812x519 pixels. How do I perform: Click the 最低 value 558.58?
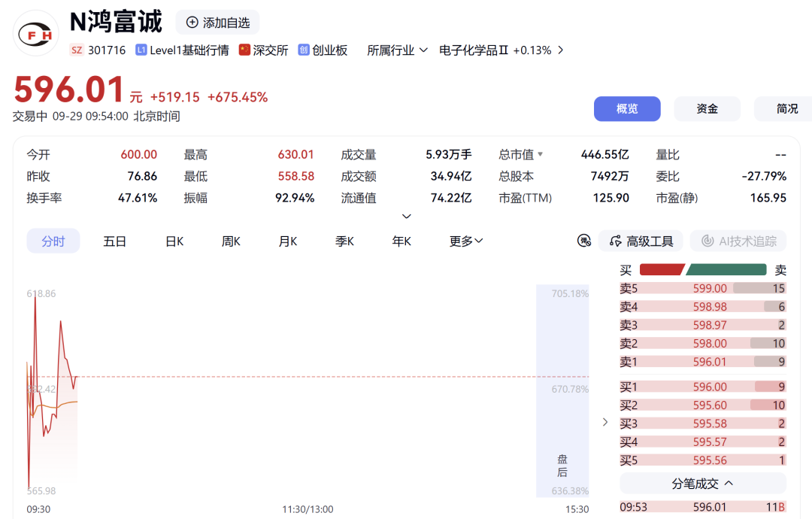click(x=295, y=176)
